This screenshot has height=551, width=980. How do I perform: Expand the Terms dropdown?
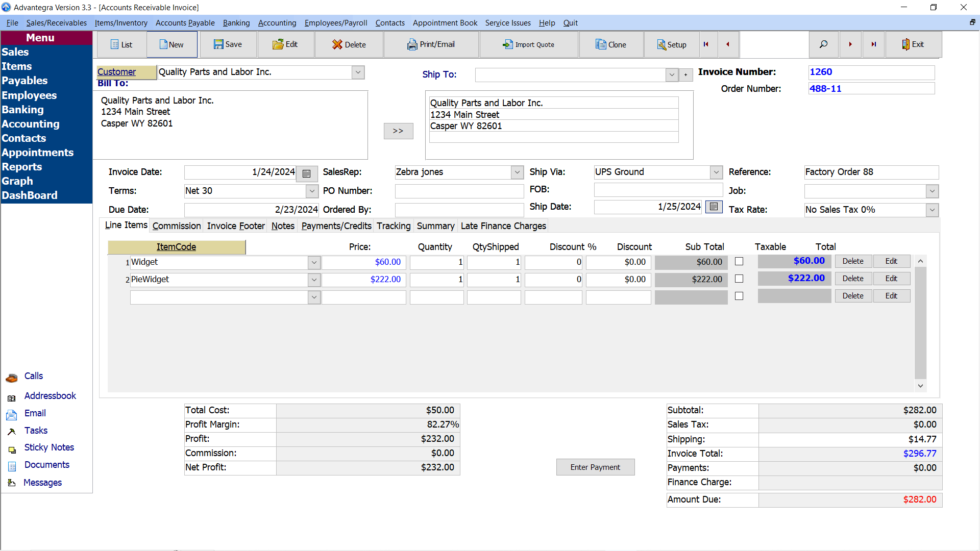312,191
